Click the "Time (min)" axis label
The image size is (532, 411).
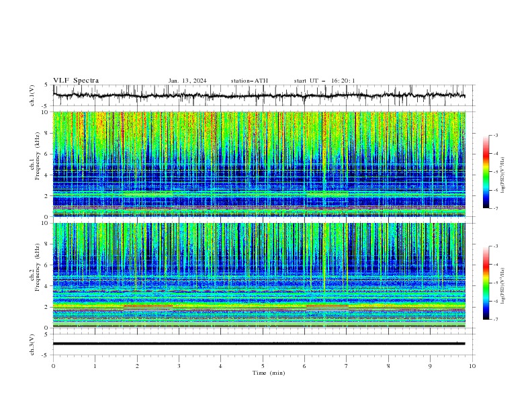(269, 373)
